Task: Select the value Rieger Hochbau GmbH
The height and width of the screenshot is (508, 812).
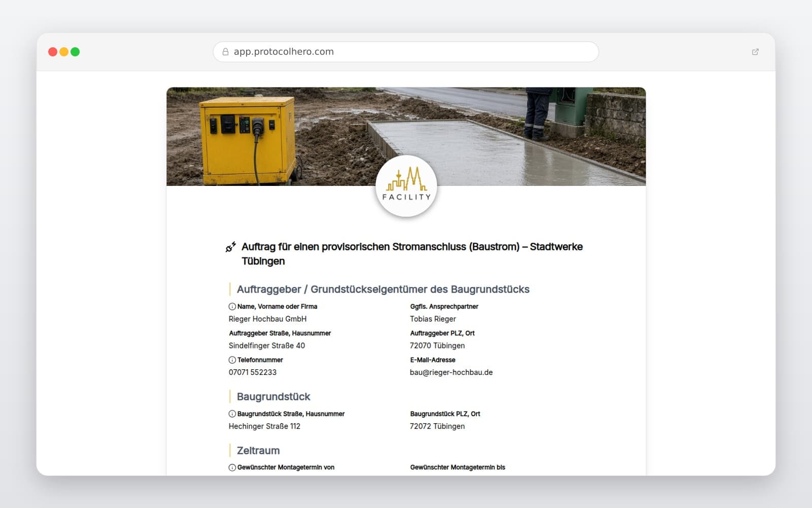Action: point(267,319)
